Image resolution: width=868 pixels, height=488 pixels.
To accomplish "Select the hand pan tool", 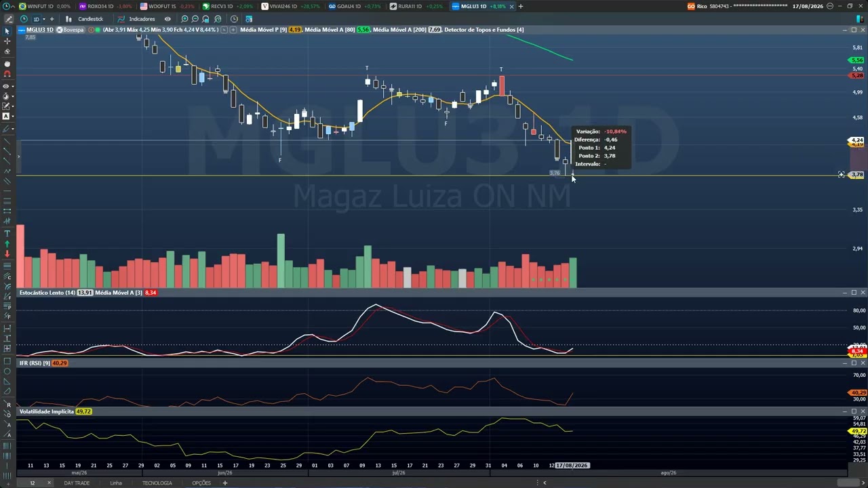I will click(x=7, y=64).
